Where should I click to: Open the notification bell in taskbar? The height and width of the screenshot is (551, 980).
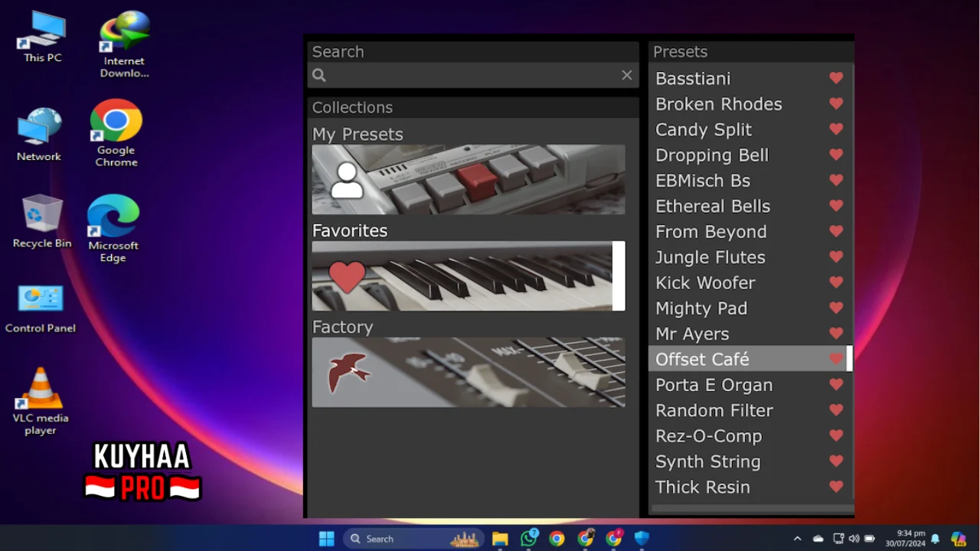(935, 539)
